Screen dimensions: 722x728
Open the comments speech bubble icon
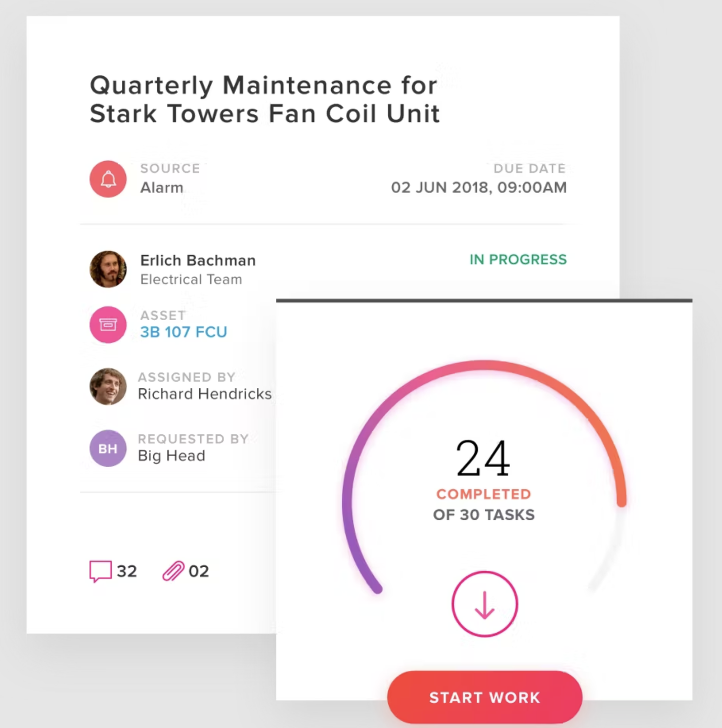click(100, 571)
